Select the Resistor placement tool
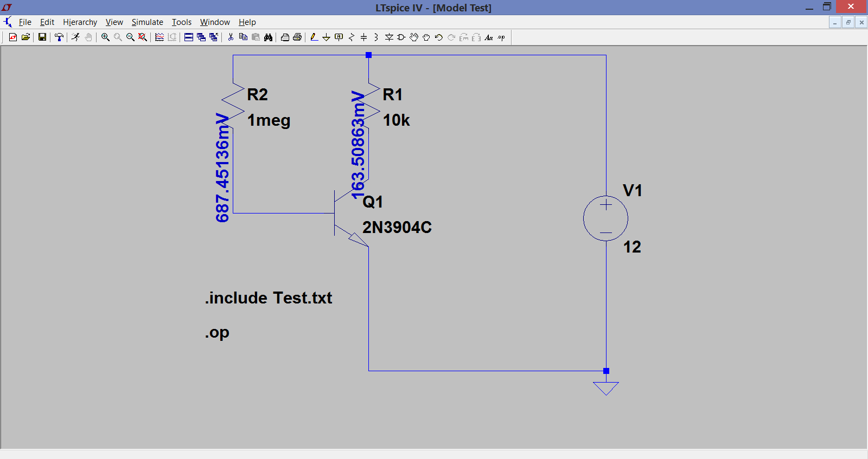 pyautogui.click(x=352, y=37)
